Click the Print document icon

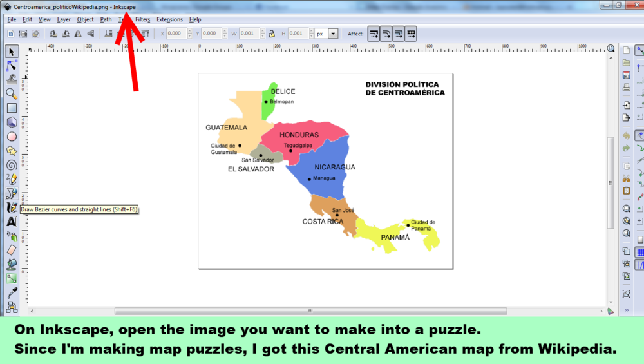626,88
